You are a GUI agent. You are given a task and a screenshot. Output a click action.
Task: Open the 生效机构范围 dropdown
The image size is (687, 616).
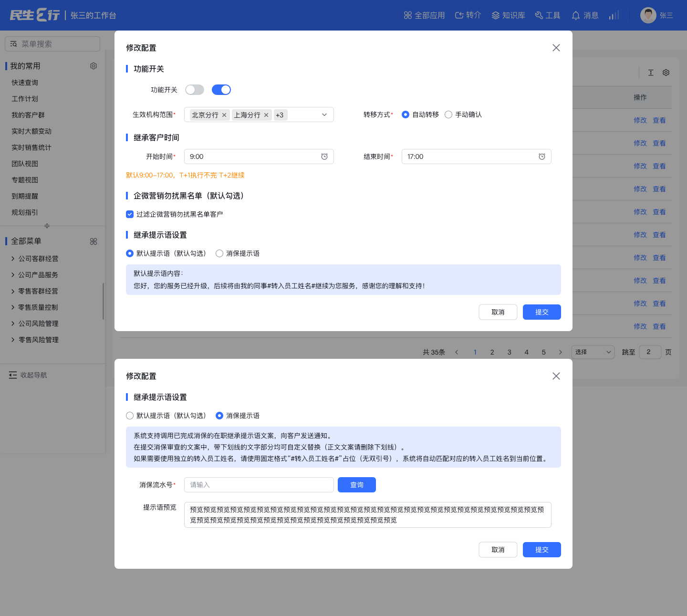coord(259,115)
